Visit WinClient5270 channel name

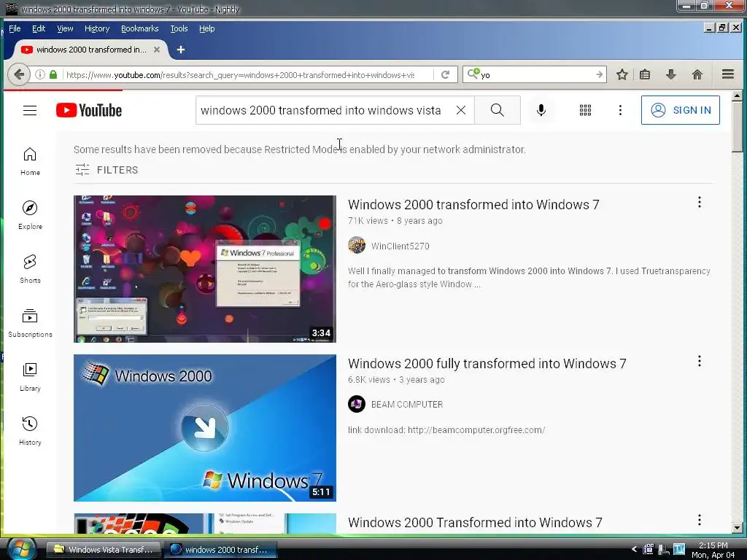click(400, 246)
